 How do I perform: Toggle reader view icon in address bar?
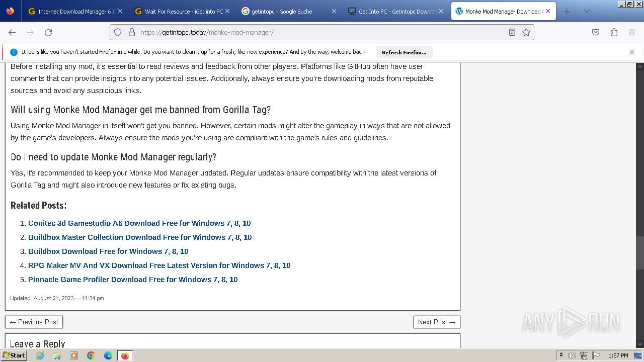[x=512, y=32]
